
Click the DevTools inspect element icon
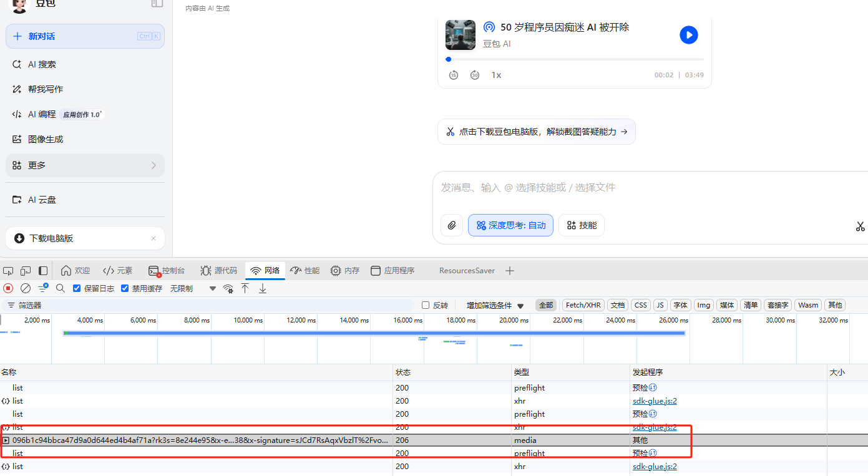tap(8, 271)
